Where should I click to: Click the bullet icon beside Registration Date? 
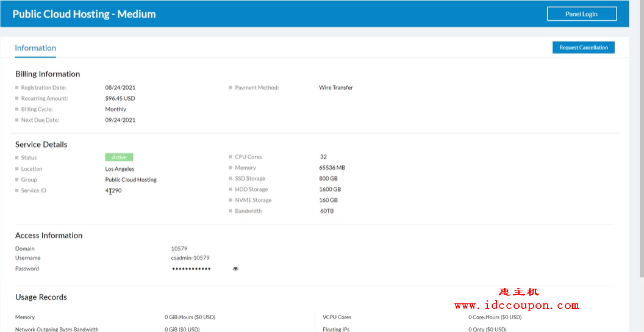[17, 88]
